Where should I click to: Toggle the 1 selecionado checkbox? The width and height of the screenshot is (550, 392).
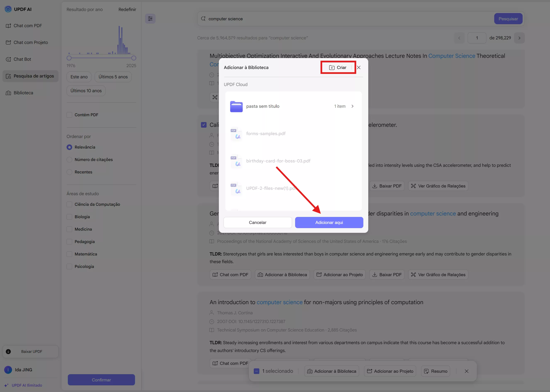[257, 371]
